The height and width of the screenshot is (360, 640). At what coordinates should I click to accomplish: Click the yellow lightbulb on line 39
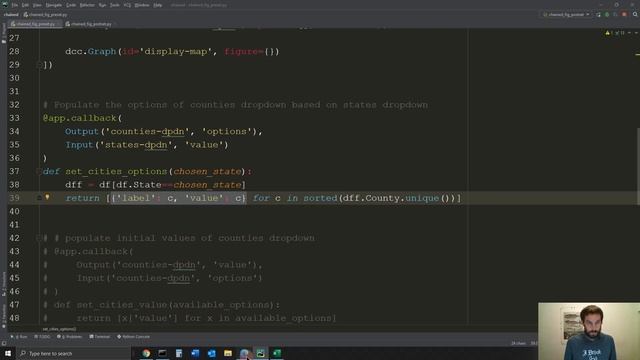point(47,198)
